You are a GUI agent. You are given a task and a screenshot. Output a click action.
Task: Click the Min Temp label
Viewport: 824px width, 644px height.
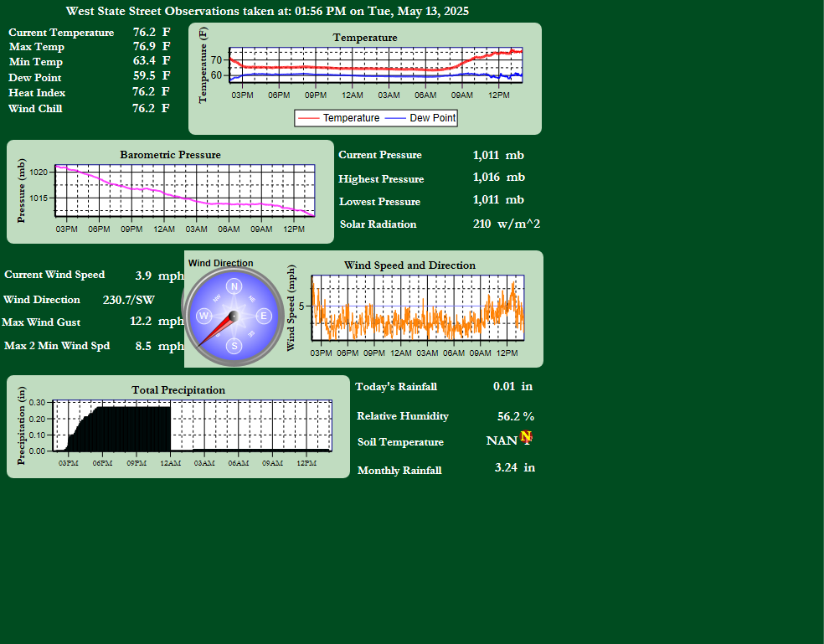[x=36, y=61]
